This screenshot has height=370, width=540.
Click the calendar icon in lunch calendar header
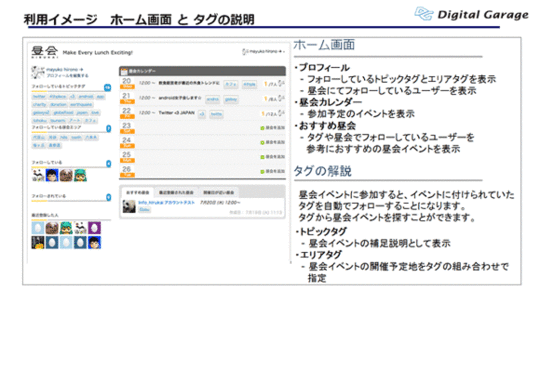(x=124, y=71)
